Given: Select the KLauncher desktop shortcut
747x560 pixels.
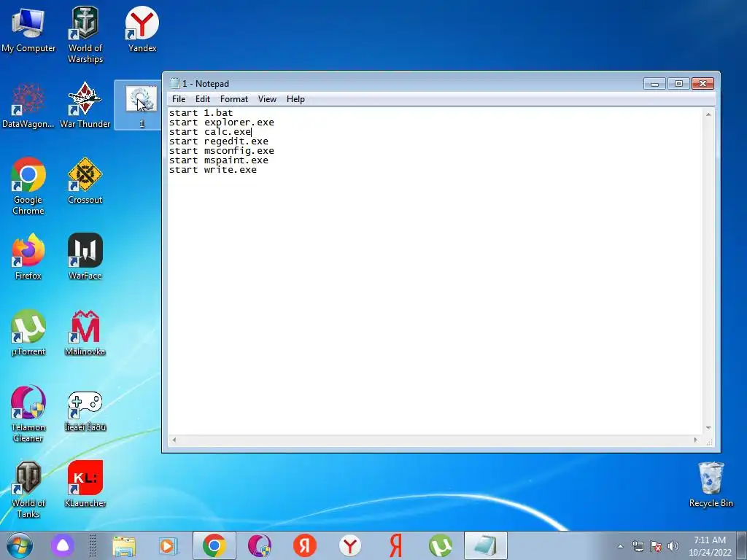Looking at the screenshot, I should [x=85, y=484].
